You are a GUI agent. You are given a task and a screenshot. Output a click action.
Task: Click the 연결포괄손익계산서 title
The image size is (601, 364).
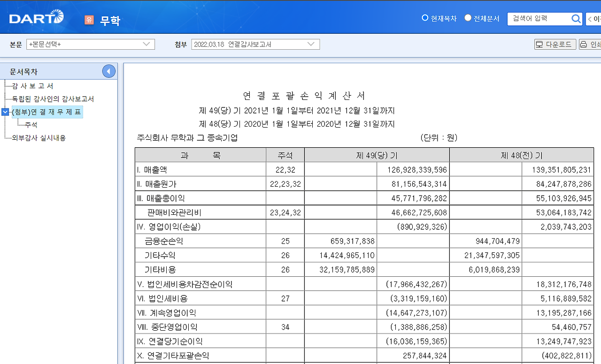[x=304, y=96]
